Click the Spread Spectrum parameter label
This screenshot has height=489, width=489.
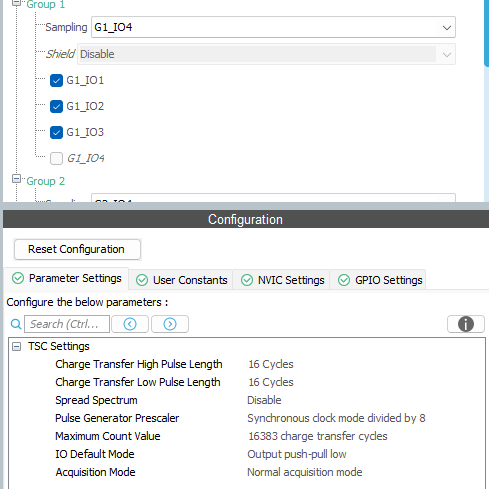coord(96,400)
